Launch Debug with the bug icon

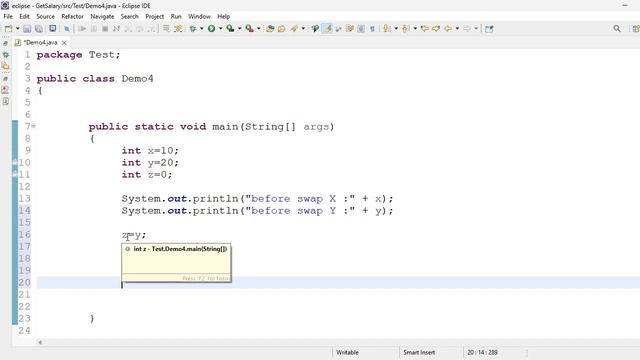[193, 29]
